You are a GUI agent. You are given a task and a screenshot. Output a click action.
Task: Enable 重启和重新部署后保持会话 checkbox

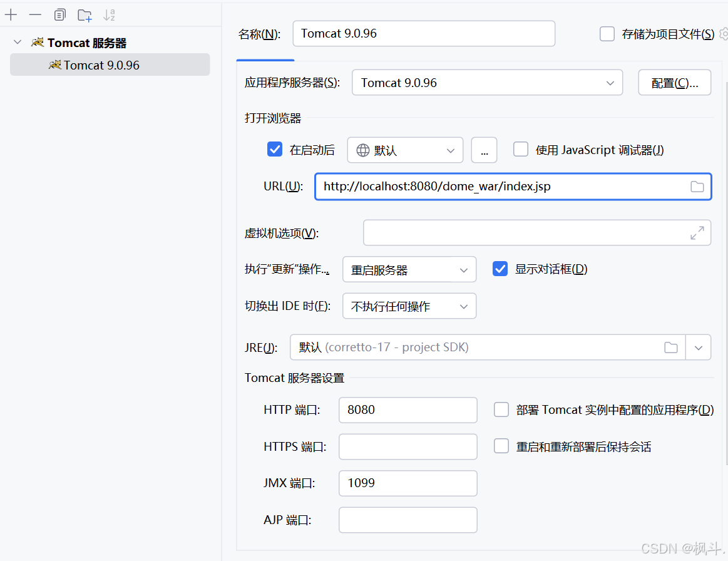pyautogui.click(x=501, y=446)
